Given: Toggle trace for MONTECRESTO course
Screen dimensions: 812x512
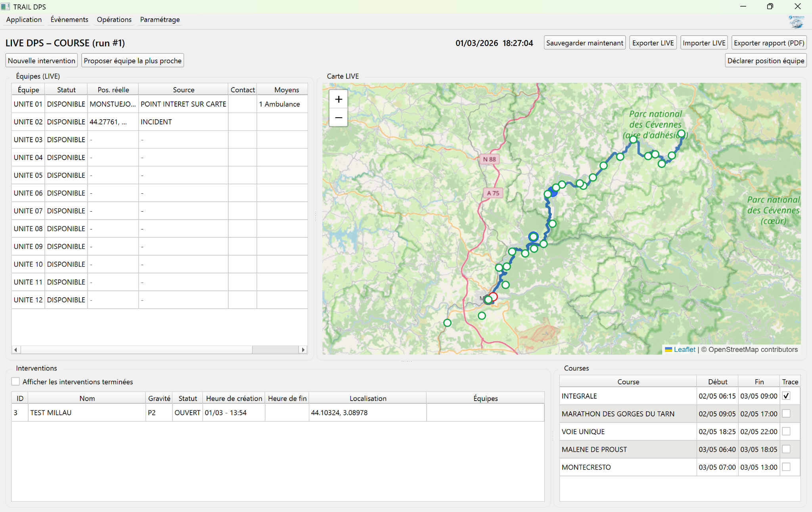Looking at the screenshot, I should 786,467.
